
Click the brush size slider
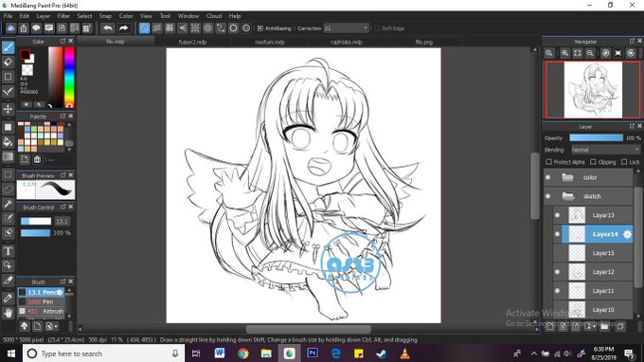36,222
